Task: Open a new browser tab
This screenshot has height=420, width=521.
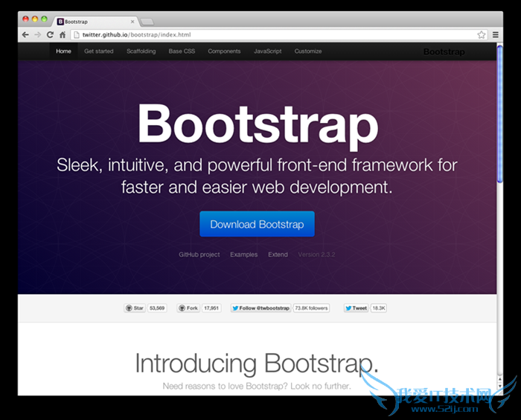Action: [147, 22]
